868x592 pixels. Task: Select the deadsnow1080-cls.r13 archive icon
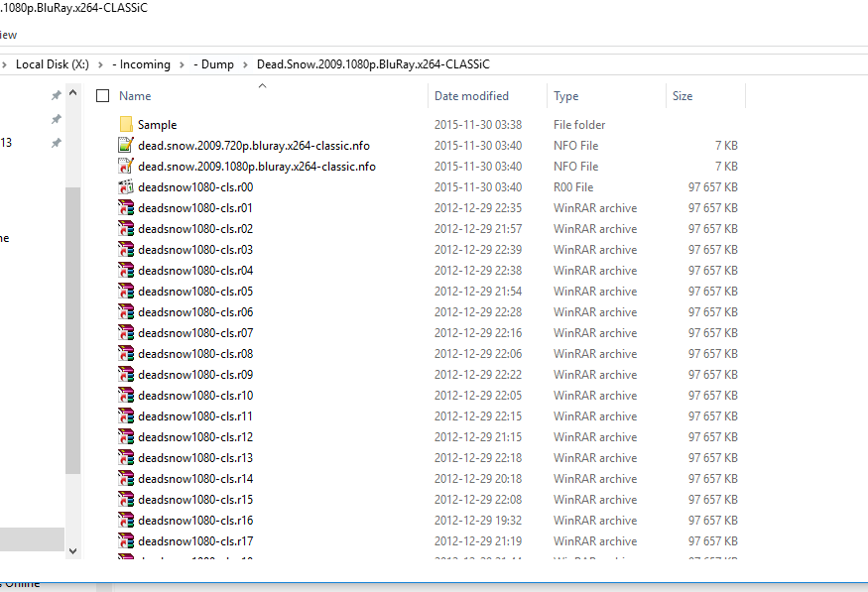pos(126,458)
